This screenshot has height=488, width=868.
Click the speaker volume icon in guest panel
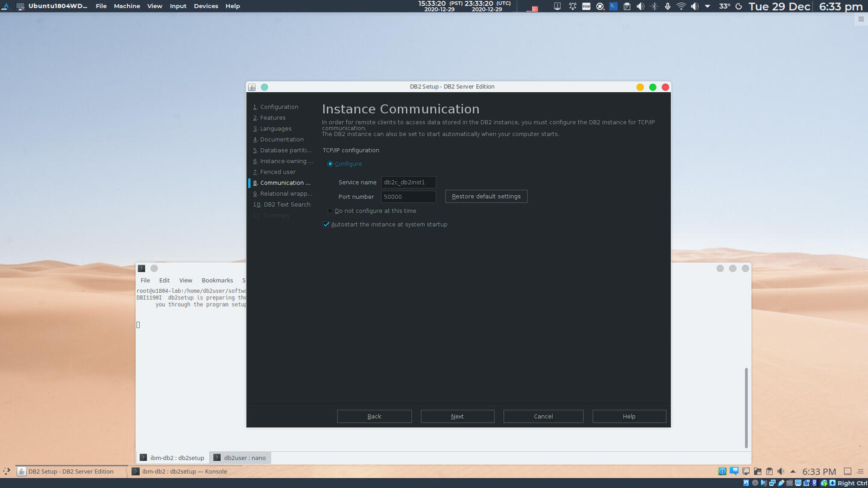click(781, 471)
